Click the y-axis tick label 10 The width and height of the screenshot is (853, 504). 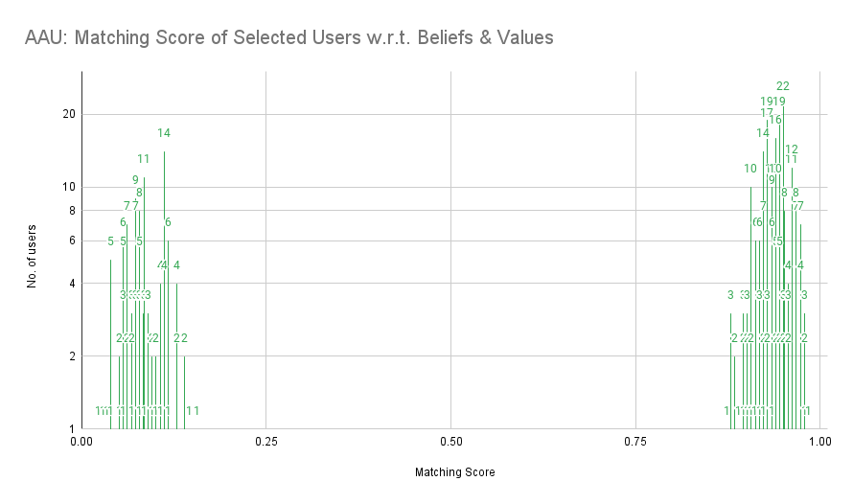pos(69,187)
